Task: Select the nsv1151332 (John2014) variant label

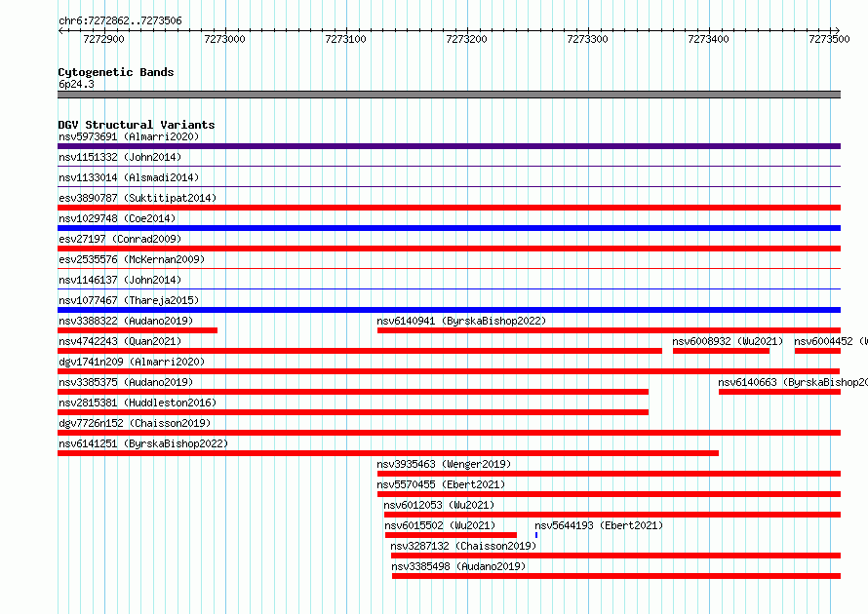Action: (120, 157)
